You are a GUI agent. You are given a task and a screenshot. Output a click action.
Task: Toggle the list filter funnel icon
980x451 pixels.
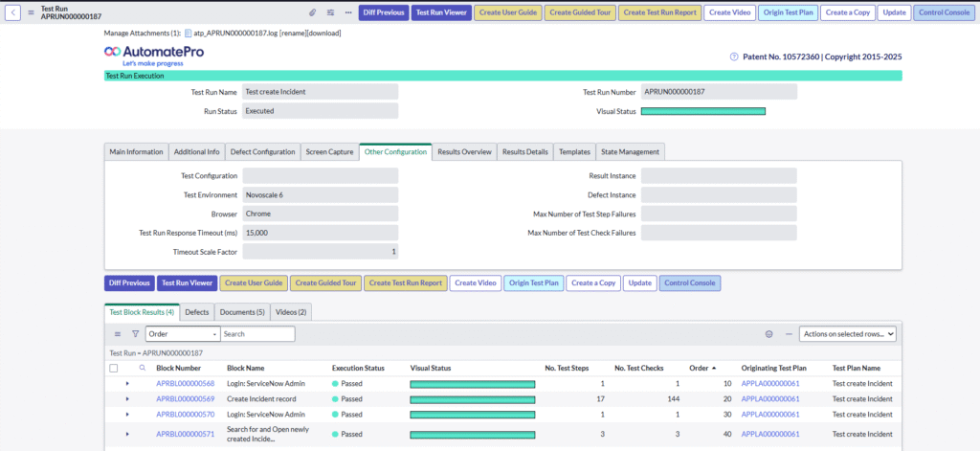click(135, 334)
